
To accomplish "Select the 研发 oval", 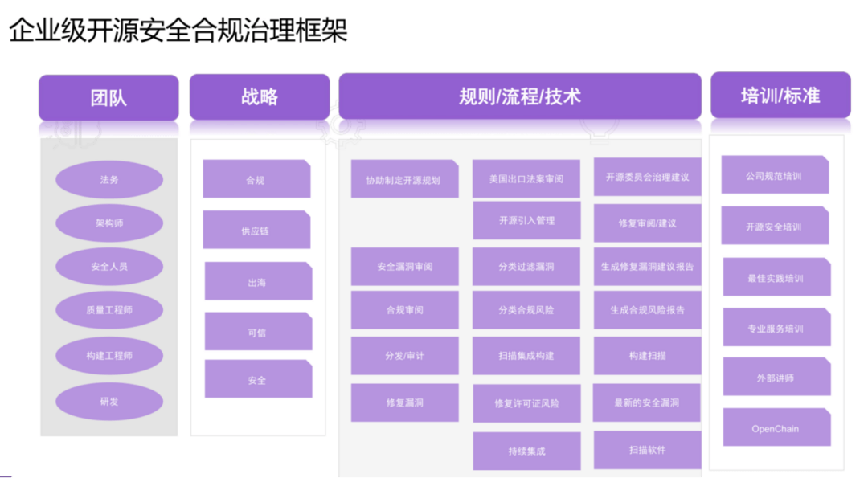I will 109,401.
